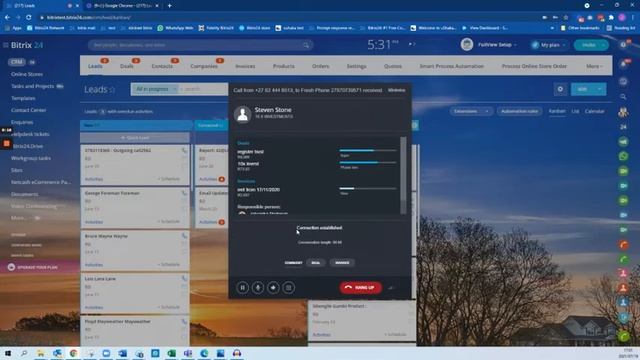
Task: Open the help question mark icon
Action: click(x=623, y=44)
